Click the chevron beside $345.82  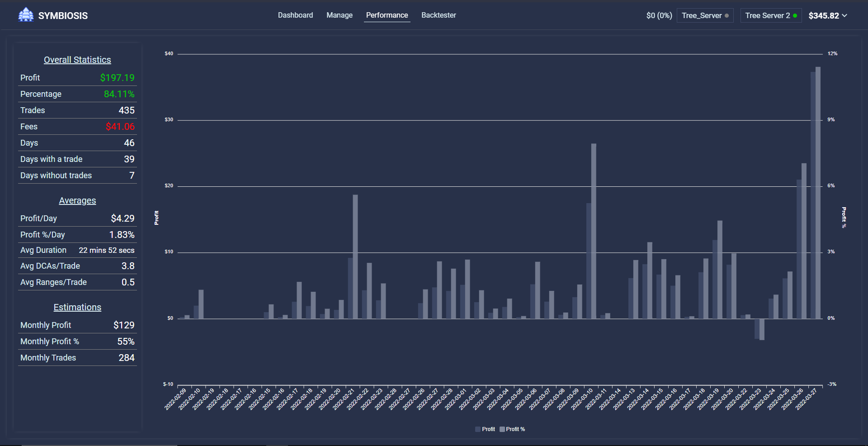(x=845, y=15)
